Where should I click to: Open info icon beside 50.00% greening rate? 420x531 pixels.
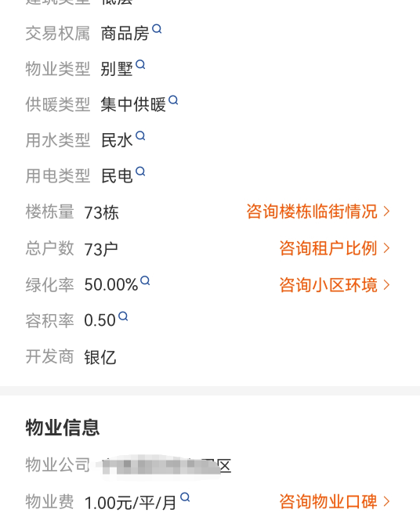pos(145,280)
